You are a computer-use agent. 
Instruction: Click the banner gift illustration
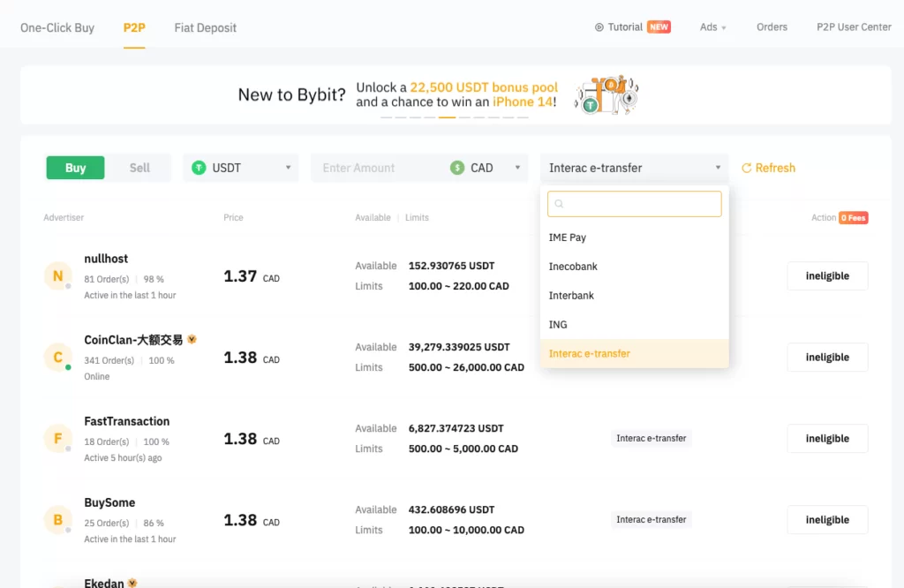click(x=606, y=94)
